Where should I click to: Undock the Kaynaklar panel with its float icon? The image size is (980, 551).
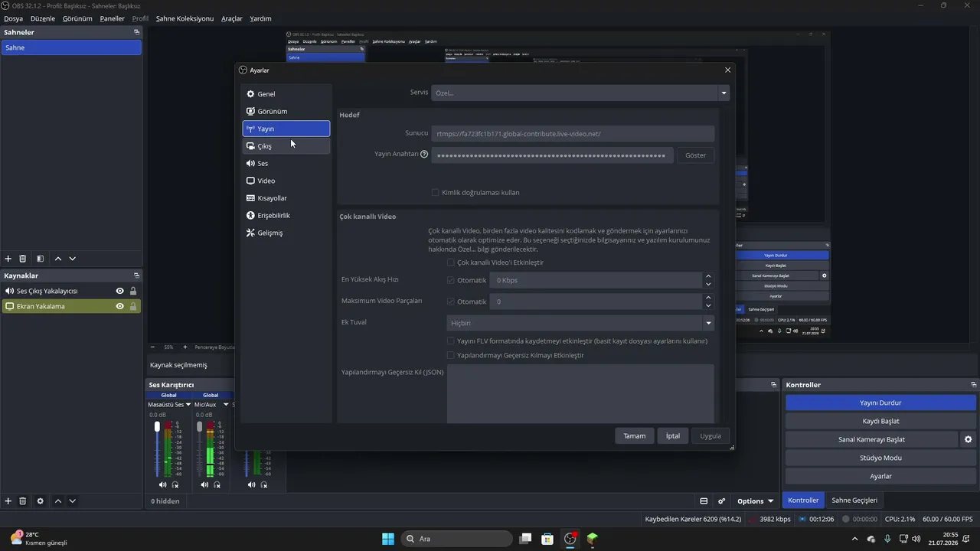point(137,275)
